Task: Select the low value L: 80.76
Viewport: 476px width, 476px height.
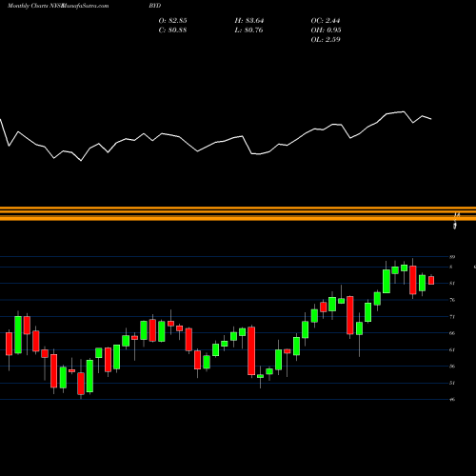Action: click(248, 30)
